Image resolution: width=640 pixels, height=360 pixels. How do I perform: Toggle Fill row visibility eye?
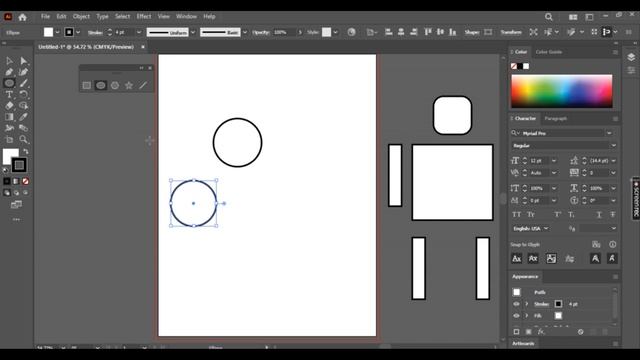[x=516, y=316]
